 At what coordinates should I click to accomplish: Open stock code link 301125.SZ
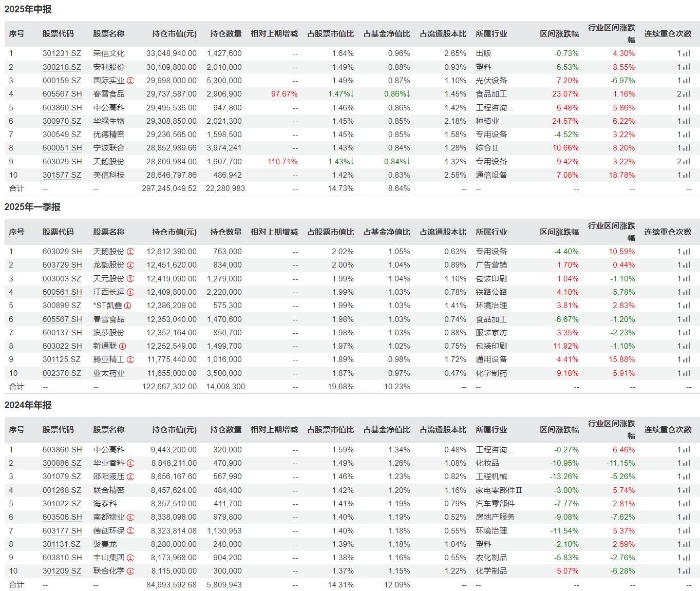(x=62, y=359)
